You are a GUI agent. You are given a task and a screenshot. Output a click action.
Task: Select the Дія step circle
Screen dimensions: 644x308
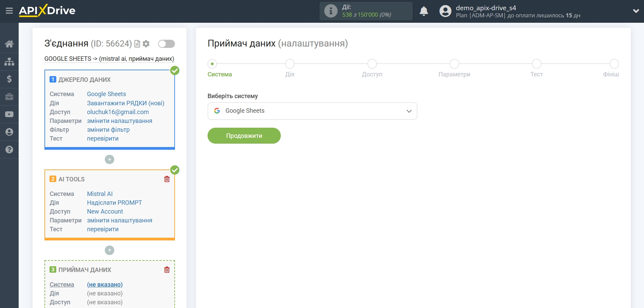(290, 64)
